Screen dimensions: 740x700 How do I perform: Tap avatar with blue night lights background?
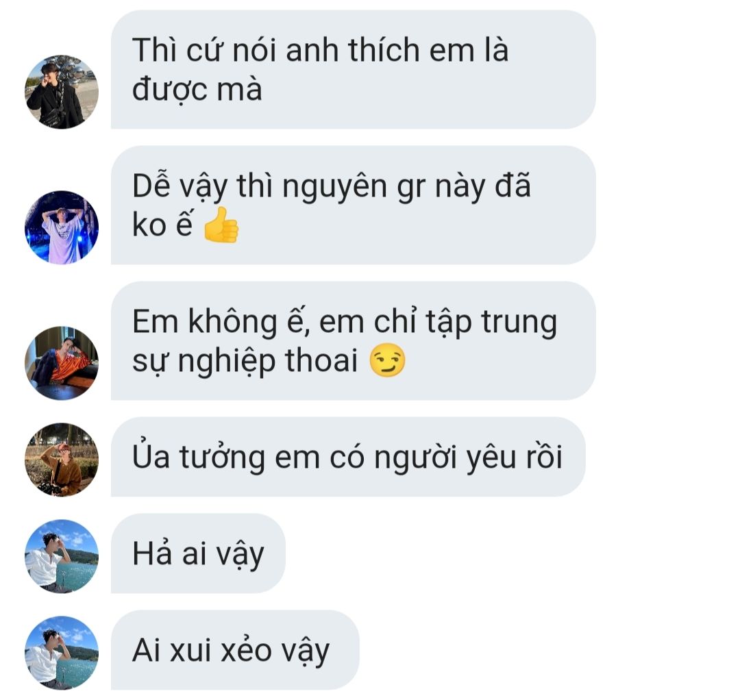point(62,227)
